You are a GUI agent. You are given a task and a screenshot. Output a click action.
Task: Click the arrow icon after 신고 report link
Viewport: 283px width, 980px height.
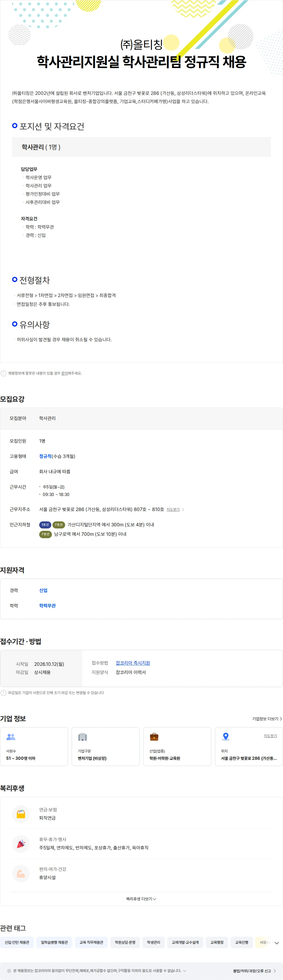coord(275,971)
